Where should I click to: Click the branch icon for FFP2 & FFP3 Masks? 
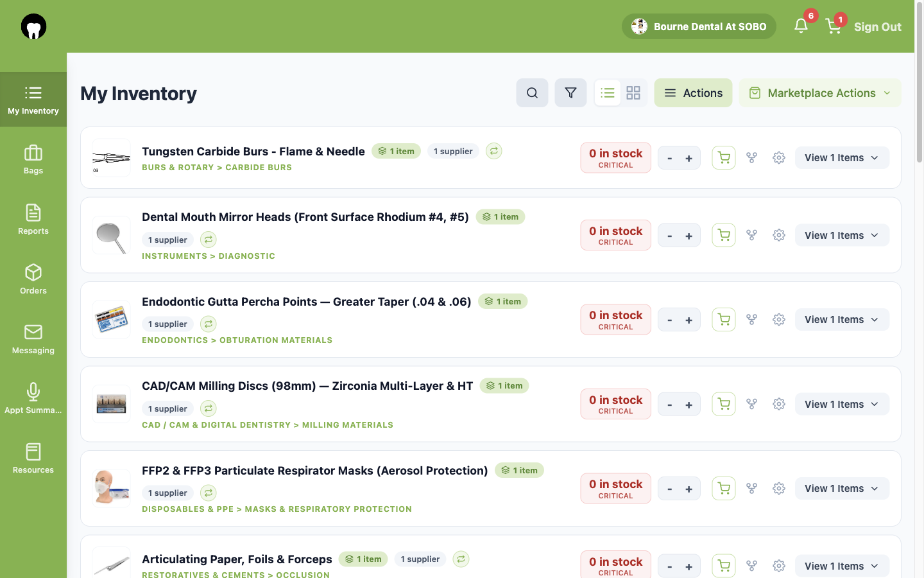(x=751, y=489)
